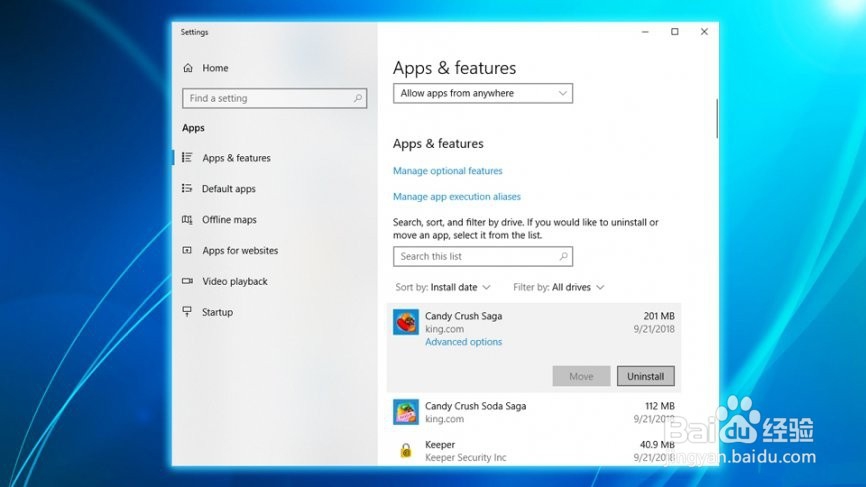Click the search magnifier in Find a setting
866x487 pixels.
click(x=357, y=98)
